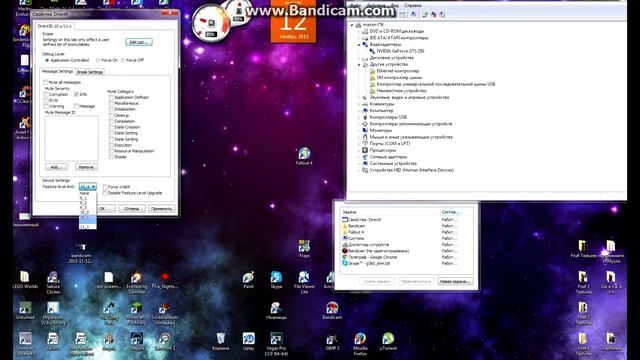This screenshot has height=360, width=640.
Task: Expand Сетевые адаптеры node in Device Manager
Action: 360,157
